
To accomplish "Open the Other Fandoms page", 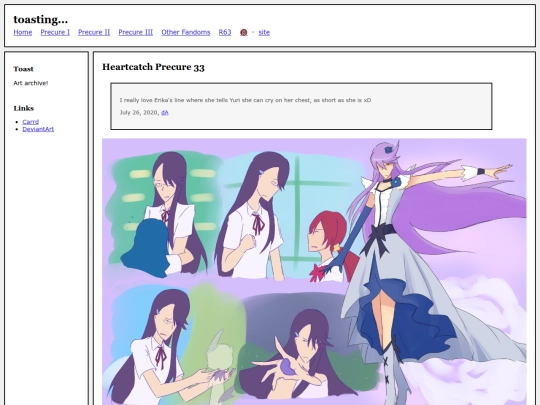I will (x=186, y=32).
